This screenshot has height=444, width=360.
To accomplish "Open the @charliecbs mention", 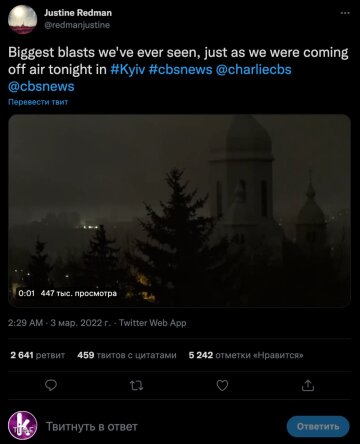I will 254,70.
